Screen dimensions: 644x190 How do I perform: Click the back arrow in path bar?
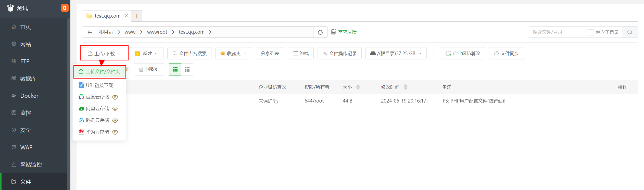90,32
